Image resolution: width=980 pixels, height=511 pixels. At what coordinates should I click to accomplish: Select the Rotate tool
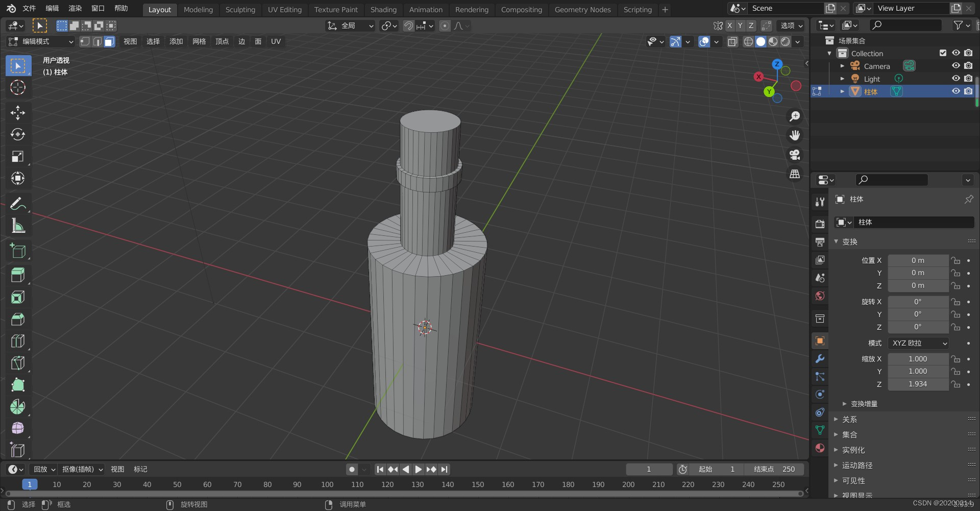point(18,134)
